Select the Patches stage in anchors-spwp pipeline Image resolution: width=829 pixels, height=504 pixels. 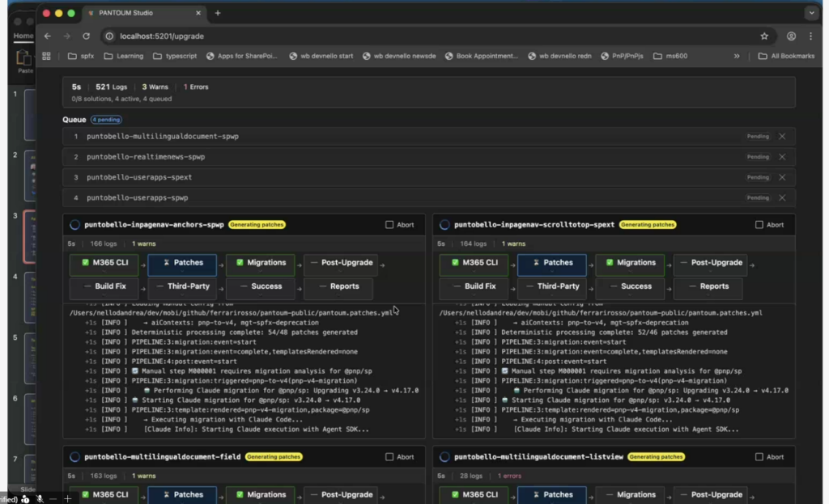(182, 263)
